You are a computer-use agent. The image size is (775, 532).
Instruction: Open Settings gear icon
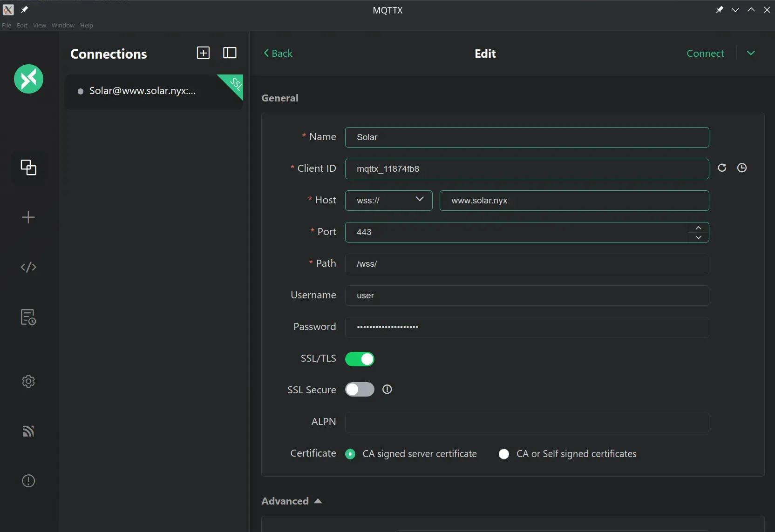[x=28, y=381]
